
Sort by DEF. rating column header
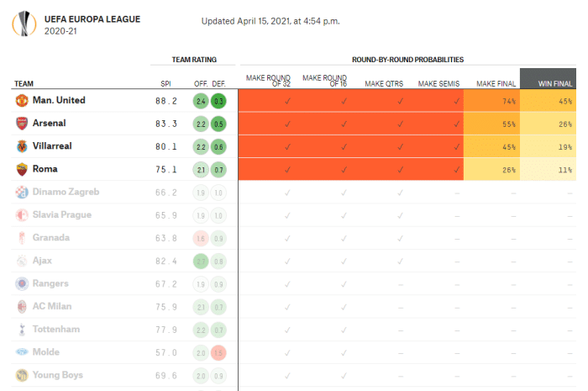[218, 83]
